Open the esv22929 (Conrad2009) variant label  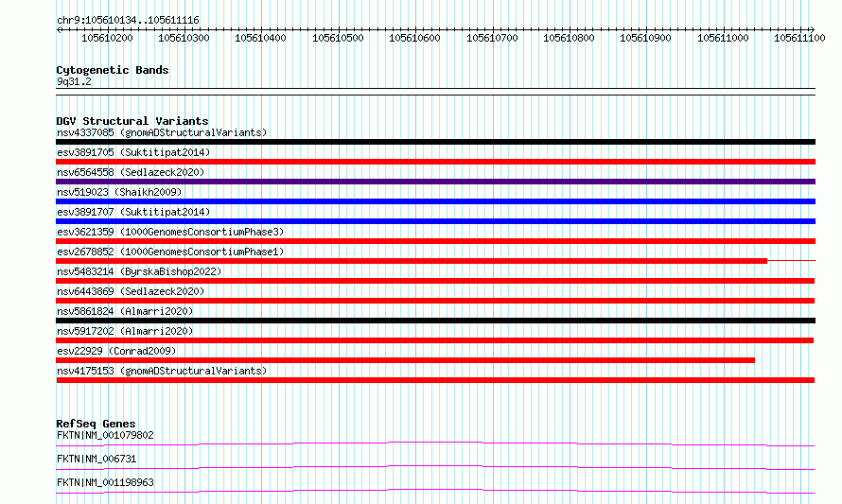click(x=116, y=351)
